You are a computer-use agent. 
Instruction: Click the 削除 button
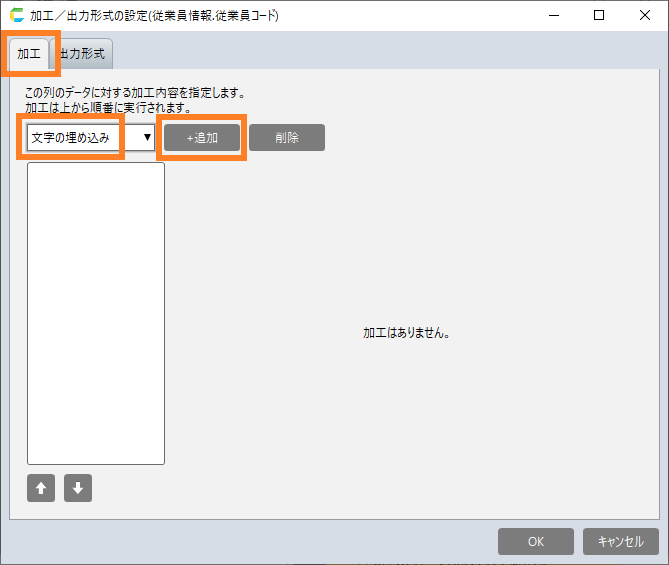click(287, 138)
